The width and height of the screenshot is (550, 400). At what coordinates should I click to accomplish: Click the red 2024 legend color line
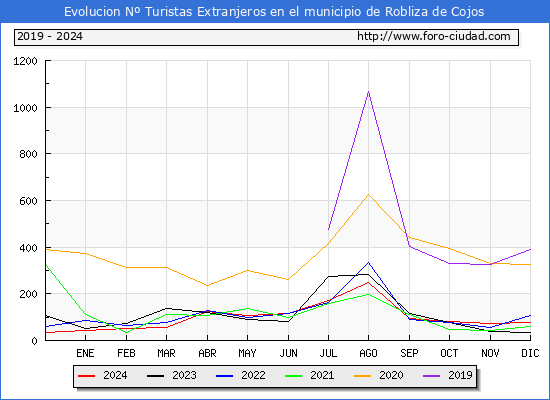[x=87, y=376]
